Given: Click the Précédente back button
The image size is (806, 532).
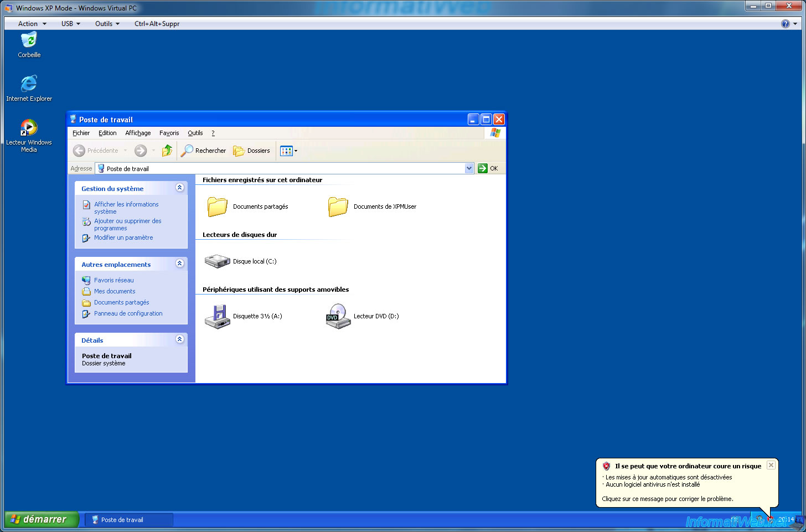Looking at the screenshot, I should tap(96, 151).
